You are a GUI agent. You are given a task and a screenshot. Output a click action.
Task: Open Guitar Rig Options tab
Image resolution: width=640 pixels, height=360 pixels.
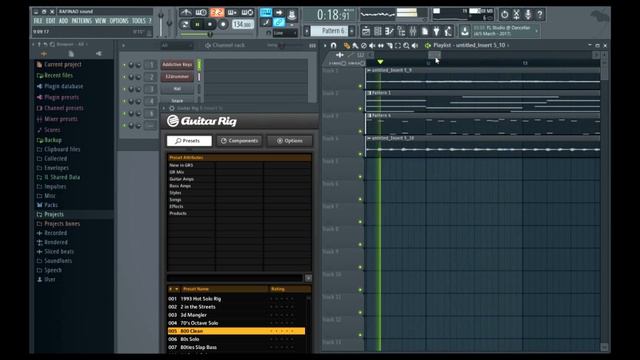[x=290, y=141]
